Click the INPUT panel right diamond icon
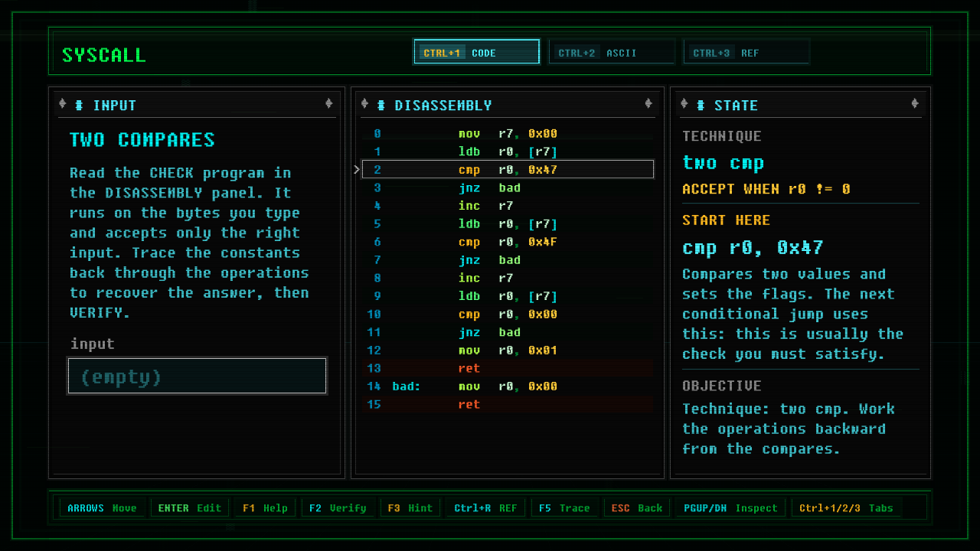Viewport: 980px width, 551px height. click(x=328, y=104)
